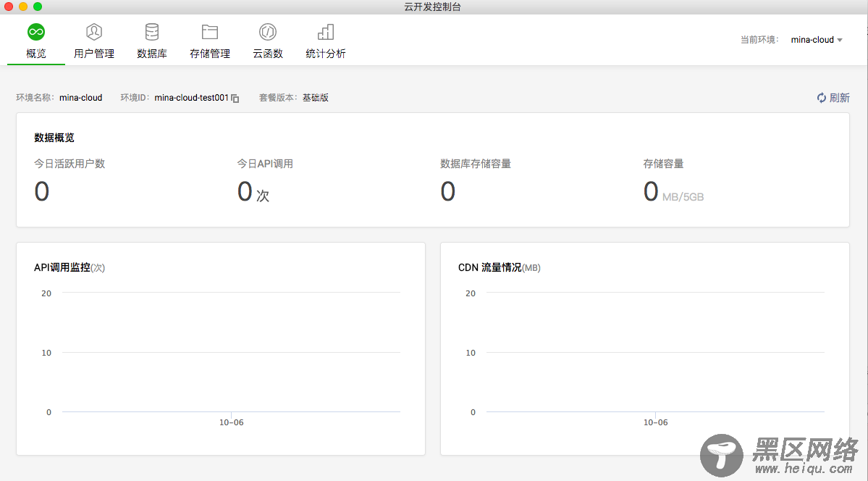The image size is (868, 481).
Task: Select the environment ID mina-cloud-test001 text
Action: (192, 98)
